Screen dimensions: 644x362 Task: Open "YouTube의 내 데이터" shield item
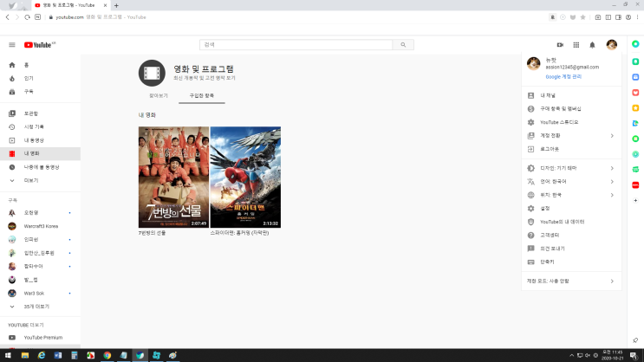[x=571, y=222]
